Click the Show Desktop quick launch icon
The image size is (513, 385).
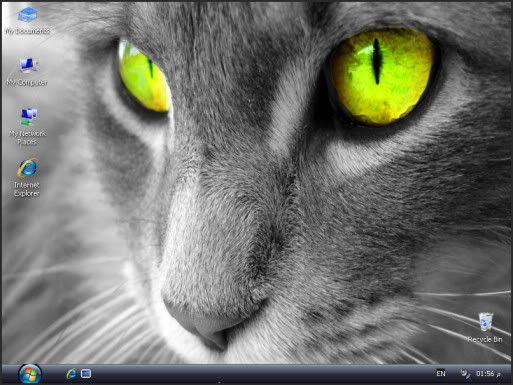86,374
